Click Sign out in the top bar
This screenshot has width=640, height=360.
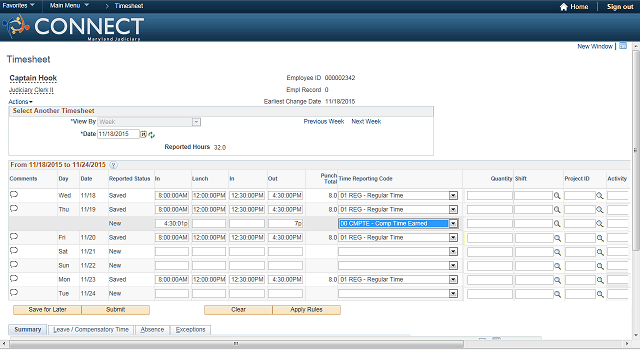[620, 7]
